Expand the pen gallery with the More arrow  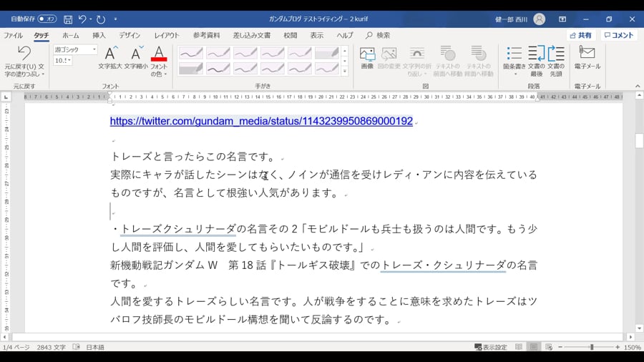click(x=345, y=71)
